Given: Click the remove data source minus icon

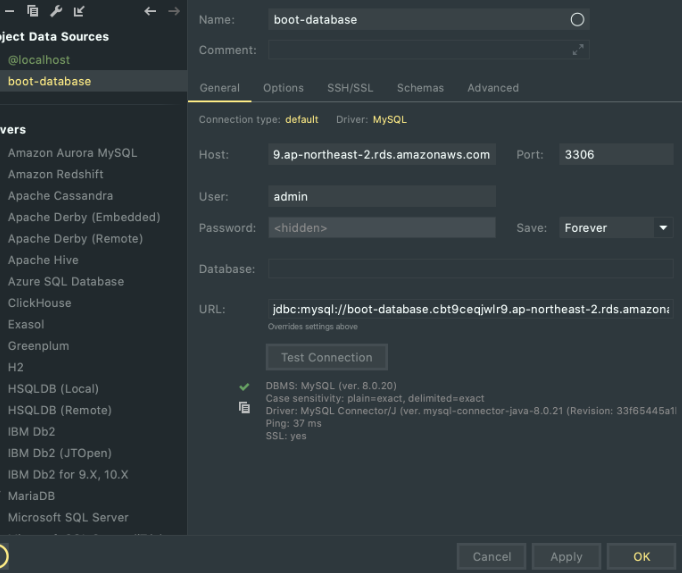Looking at the screenshot, I should pyautogui.click(x=9, y=11).
